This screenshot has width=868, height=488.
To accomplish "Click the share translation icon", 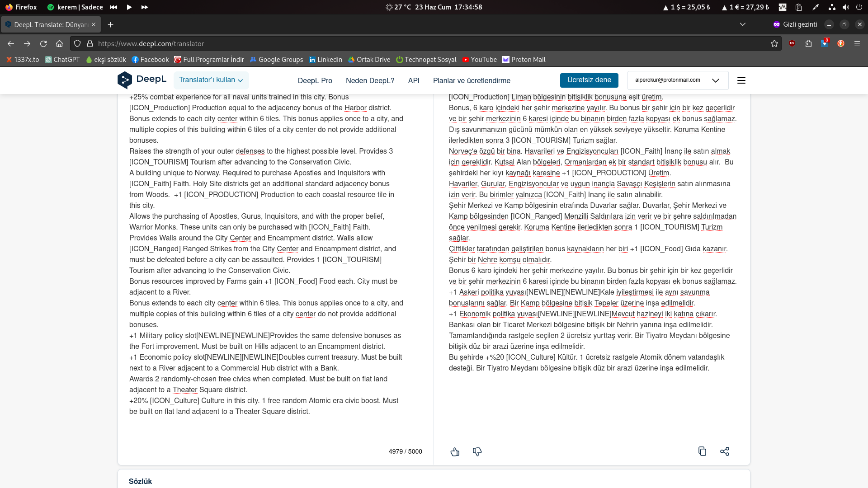I will pos(725,451).
